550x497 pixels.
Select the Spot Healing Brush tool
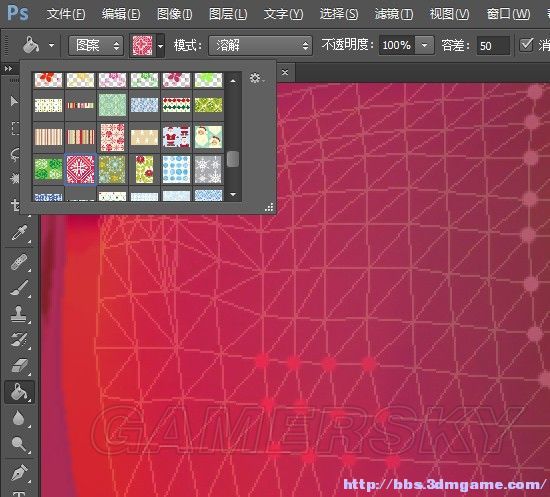pyautogui.click(x=19, y=262)
